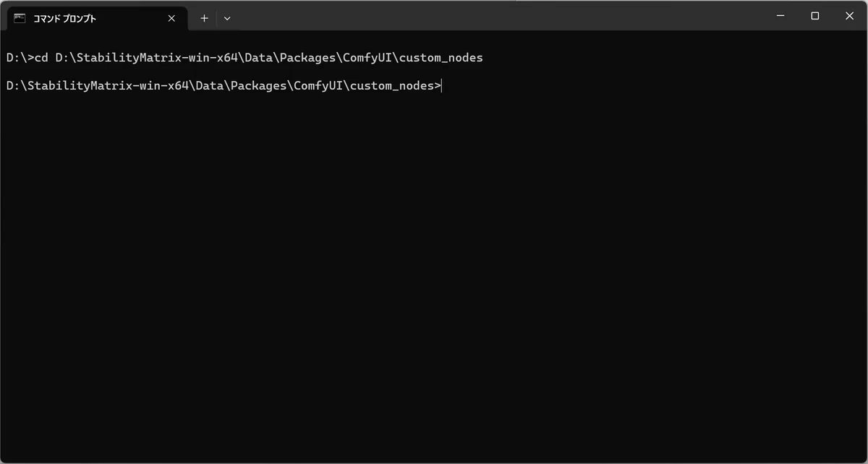Expand the new tab profile dropdown chevron
868x464 pixels.
pyautogui.click(x=227, y=18)
